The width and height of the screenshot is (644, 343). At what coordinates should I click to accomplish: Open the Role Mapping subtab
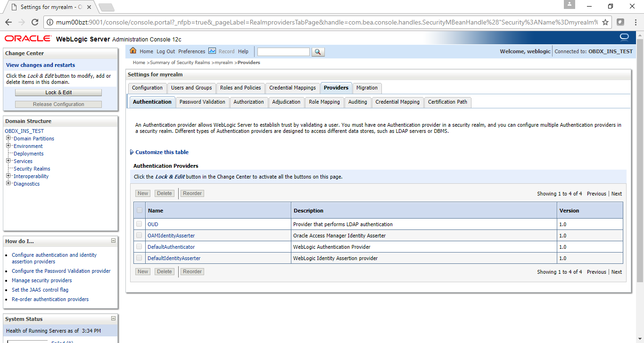point(324,102)
